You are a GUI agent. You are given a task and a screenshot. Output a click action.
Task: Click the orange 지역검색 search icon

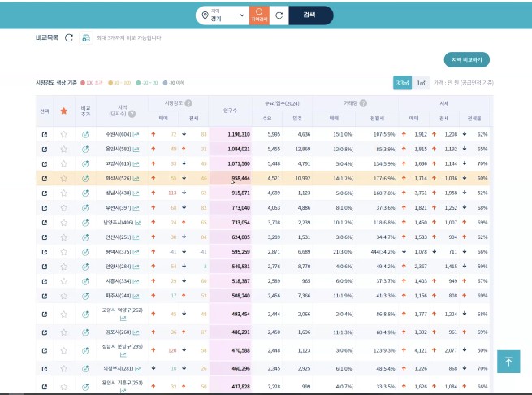click(259, 15)
